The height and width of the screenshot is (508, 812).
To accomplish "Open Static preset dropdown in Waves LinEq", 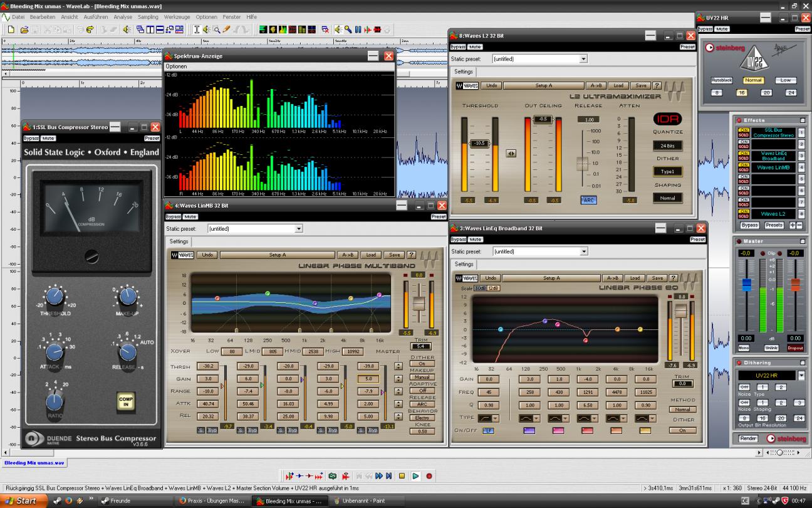I will pos(583,251).
